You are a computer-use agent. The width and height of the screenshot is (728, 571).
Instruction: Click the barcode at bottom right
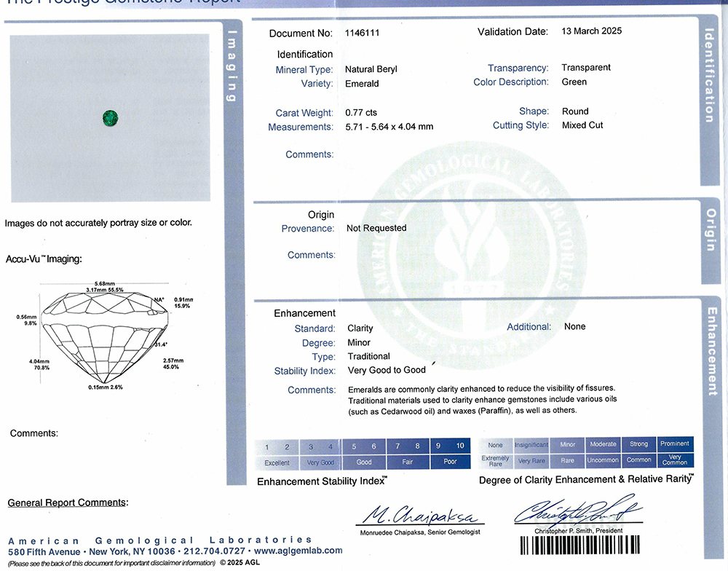[x=580, y=545]
